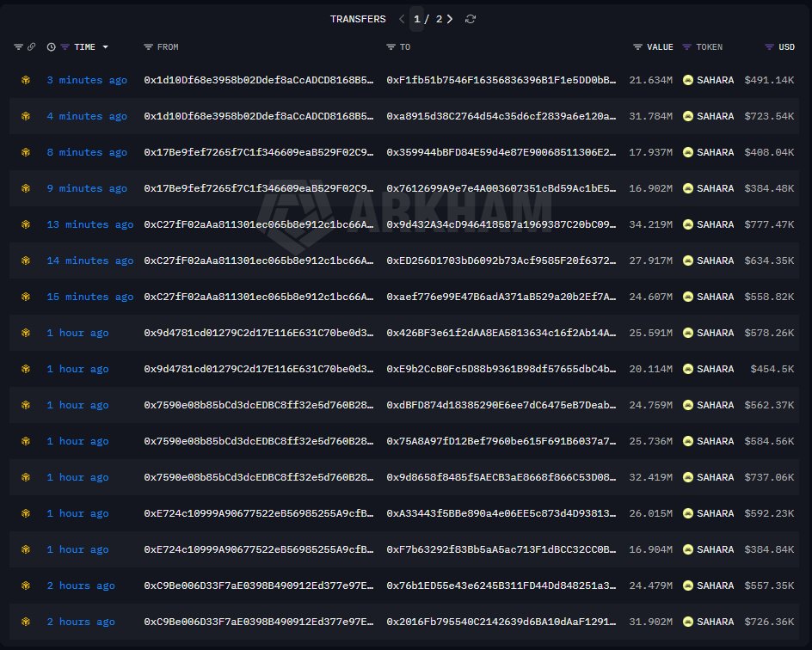Screen dimensions: 812x650
Task: Click the value 32.419M
Action: point(651,477)
